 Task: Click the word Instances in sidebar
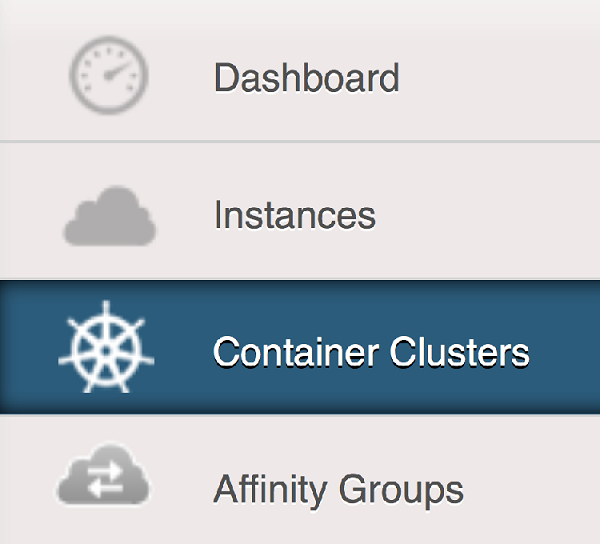coord(295,215)
